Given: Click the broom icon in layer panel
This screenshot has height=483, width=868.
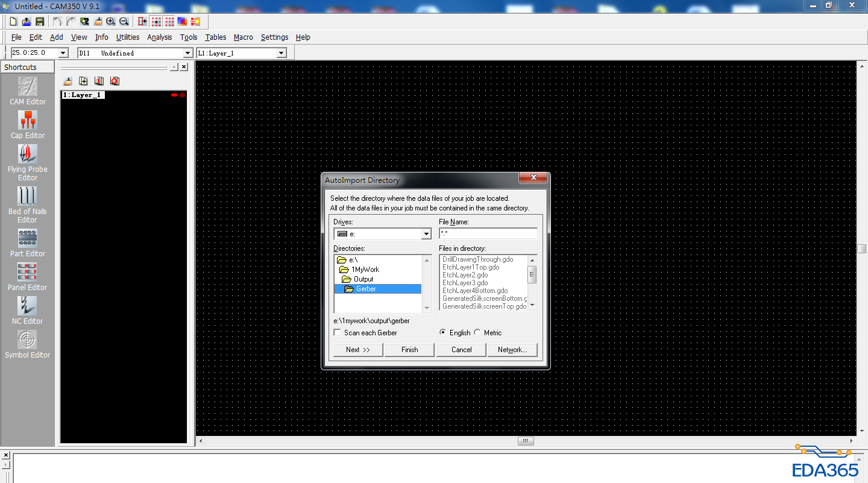Looking at the screenshot, I should 68,81.
